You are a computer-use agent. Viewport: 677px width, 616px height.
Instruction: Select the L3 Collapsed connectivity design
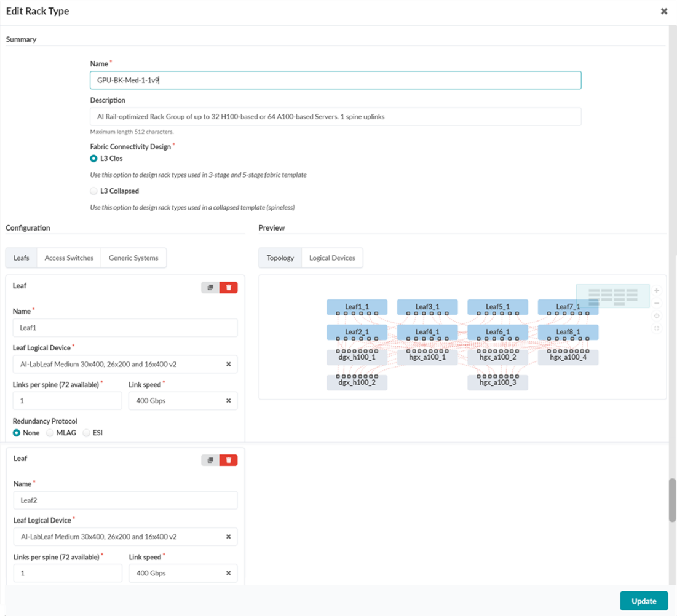coord(94,191)
